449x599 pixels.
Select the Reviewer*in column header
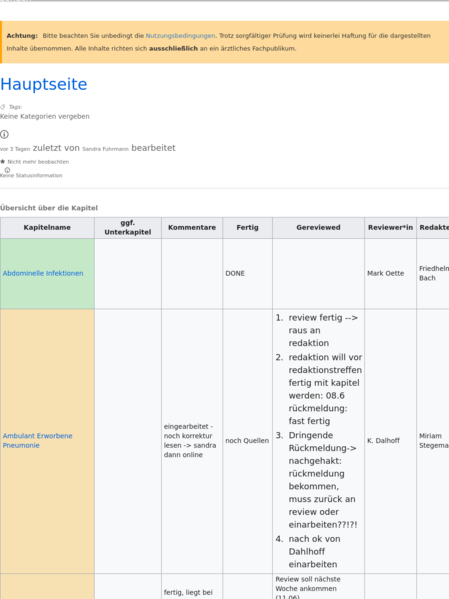tap(391, 228)
